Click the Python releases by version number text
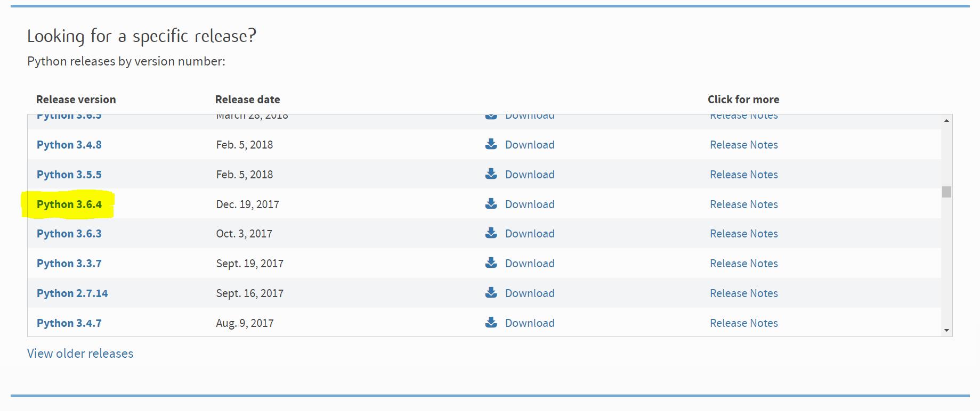 click(x=126, y=62)
